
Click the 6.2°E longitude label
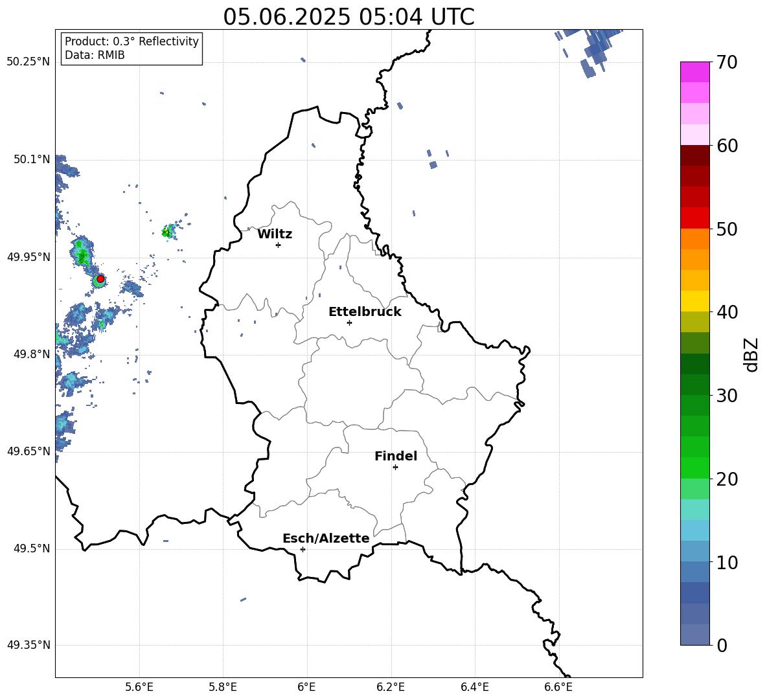click(x=391, y=687)
